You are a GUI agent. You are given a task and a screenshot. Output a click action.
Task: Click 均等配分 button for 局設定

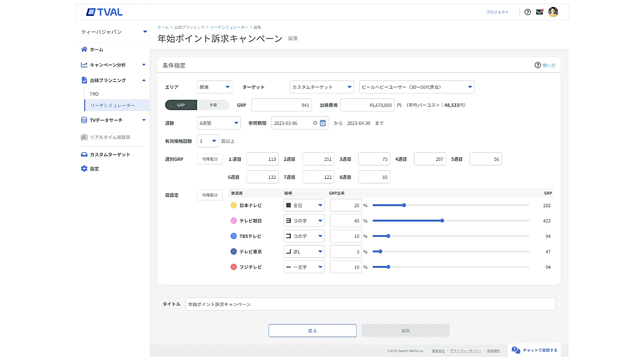(x=210, y=195)
